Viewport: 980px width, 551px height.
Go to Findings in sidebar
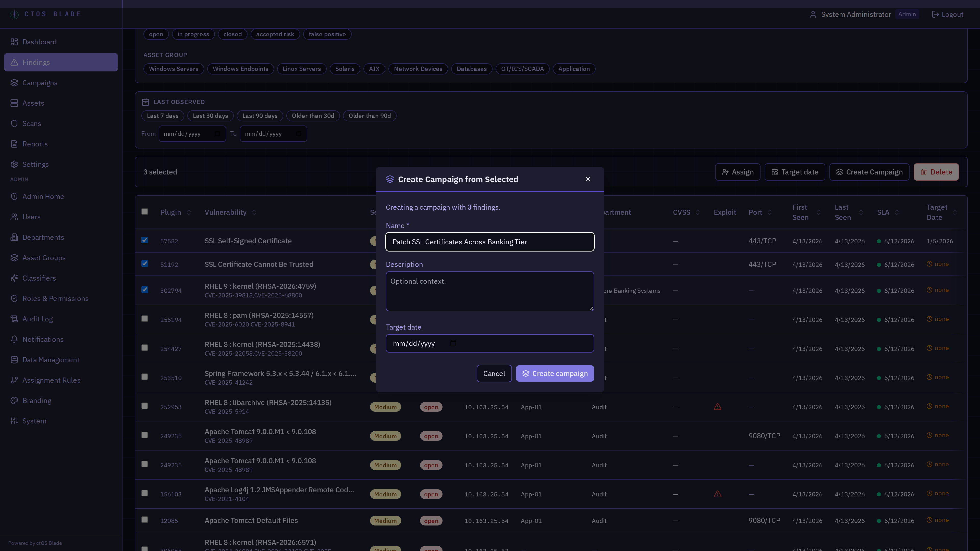pos(61,62)
